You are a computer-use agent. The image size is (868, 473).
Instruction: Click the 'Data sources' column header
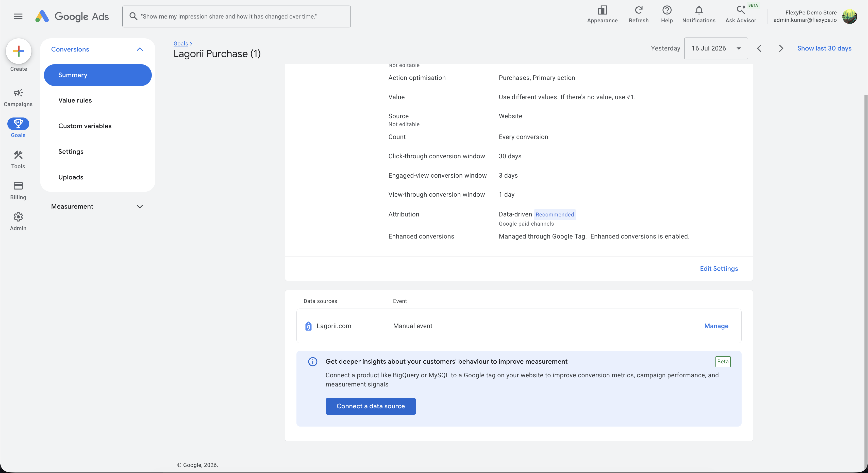click(320, 301)
